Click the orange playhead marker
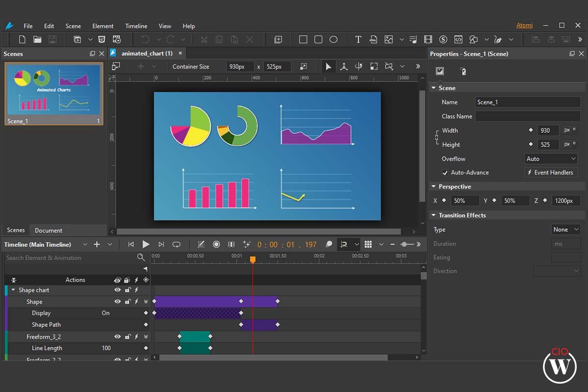Viewport: 588px width, 392px height. [x=253, y=260]
